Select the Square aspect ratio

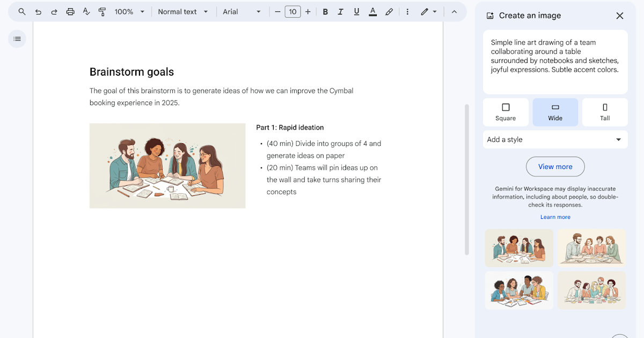pos(506,112)
